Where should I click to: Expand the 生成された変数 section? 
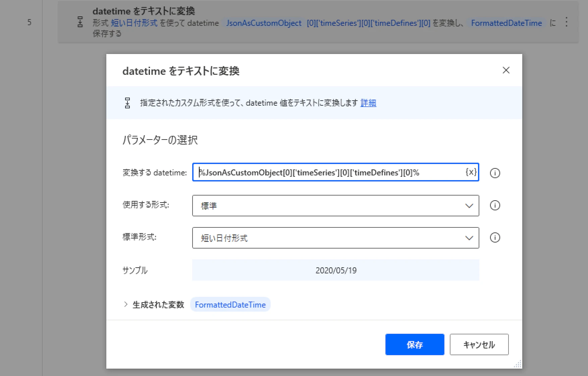(x=126, y=304)
